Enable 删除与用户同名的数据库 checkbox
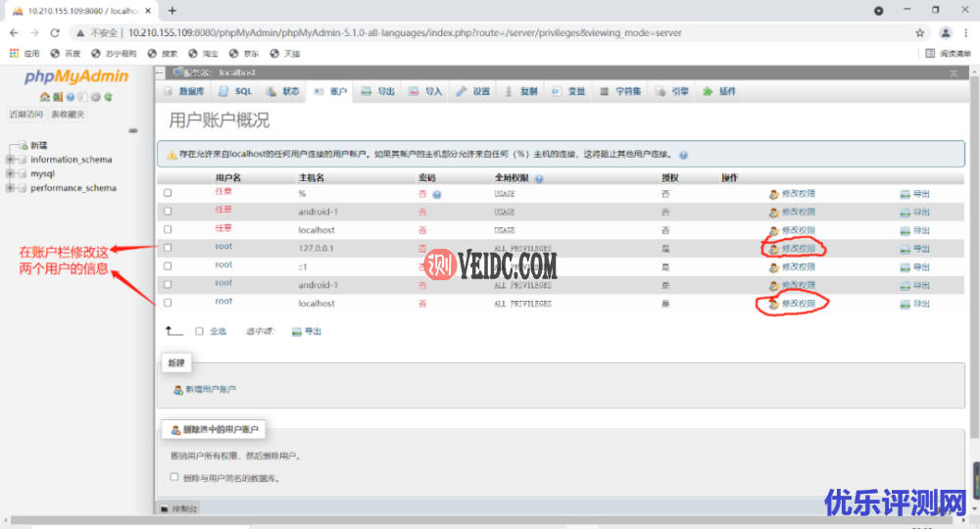The image size is (980, 529). tap(174, 477)
